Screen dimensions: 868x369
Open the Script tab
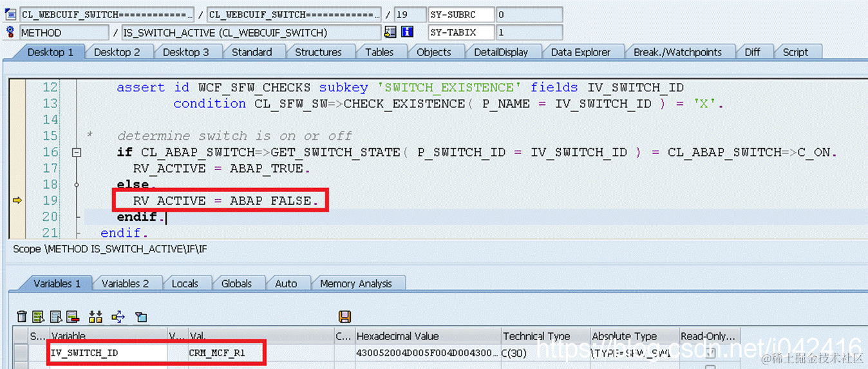point(795,52)
